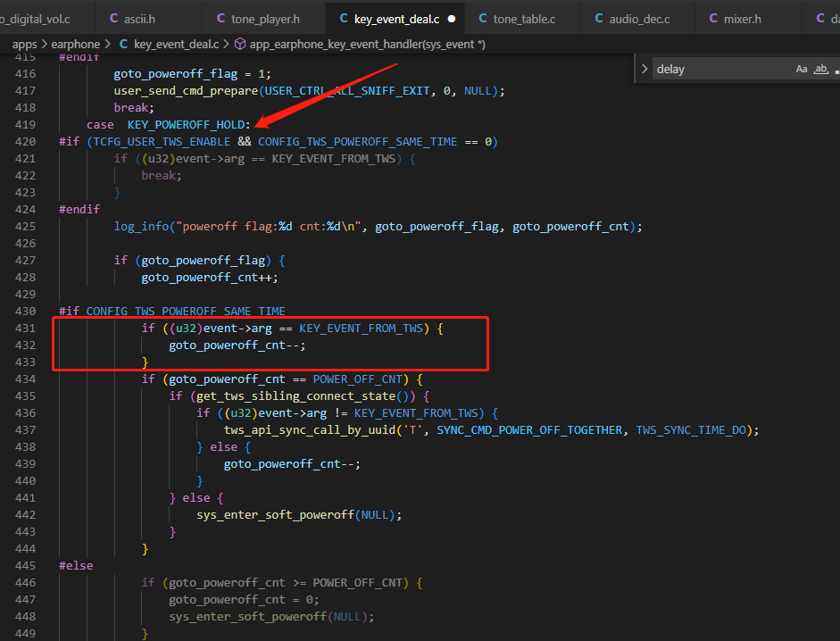Click USER_CTRL_ALL_SNIFF_EXIT argument
Viewport: 840px width, 641px height.
coord(347,91)
